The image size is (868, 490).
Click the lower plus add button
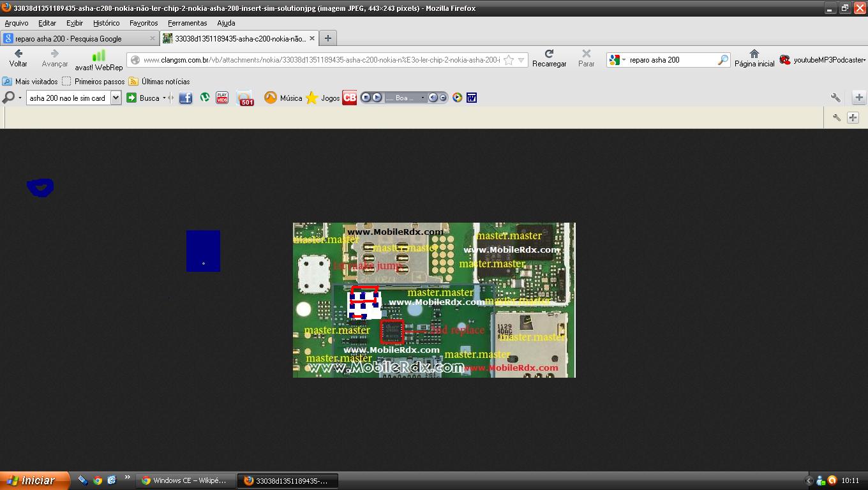853,117
